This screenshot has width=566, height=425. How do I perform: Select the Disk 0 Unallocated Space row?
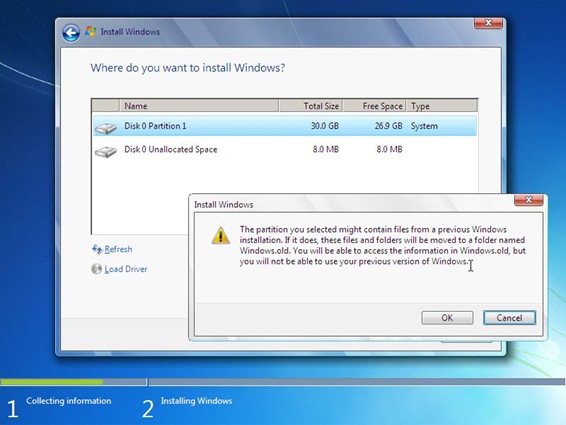[285, 149]
